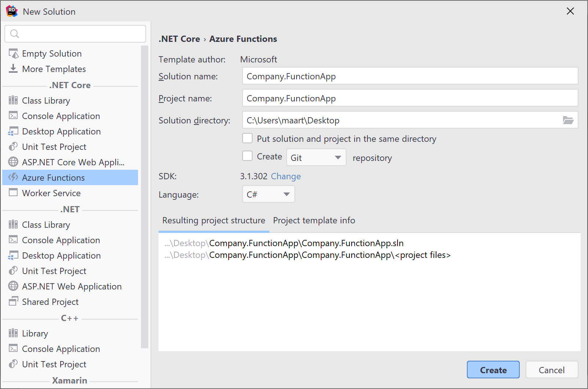Select .NET Core Console Application icon

[x=13, y=116]
